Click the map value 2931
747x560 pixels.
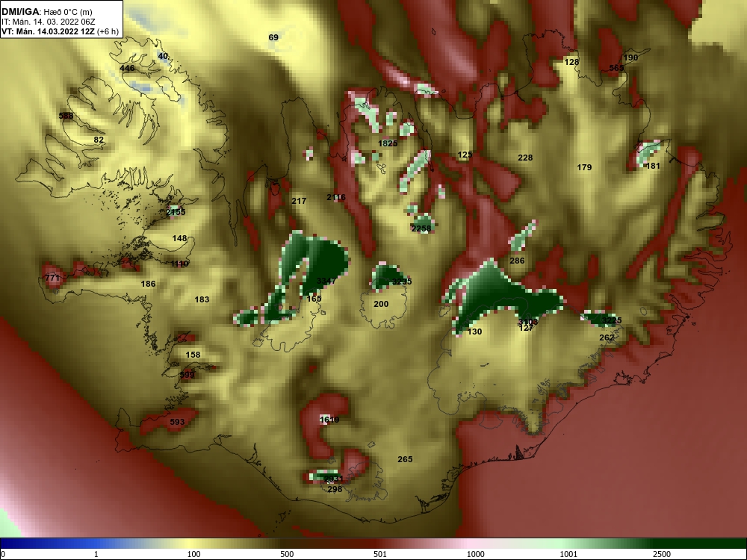(333, 479)
